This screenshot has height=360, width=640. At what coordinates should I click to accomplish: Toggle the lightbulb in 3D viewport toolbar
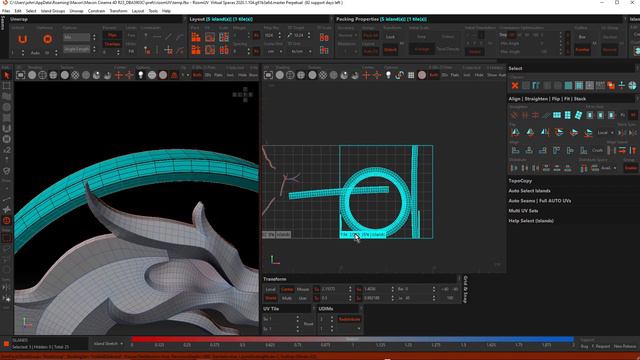tap(141, 75)
